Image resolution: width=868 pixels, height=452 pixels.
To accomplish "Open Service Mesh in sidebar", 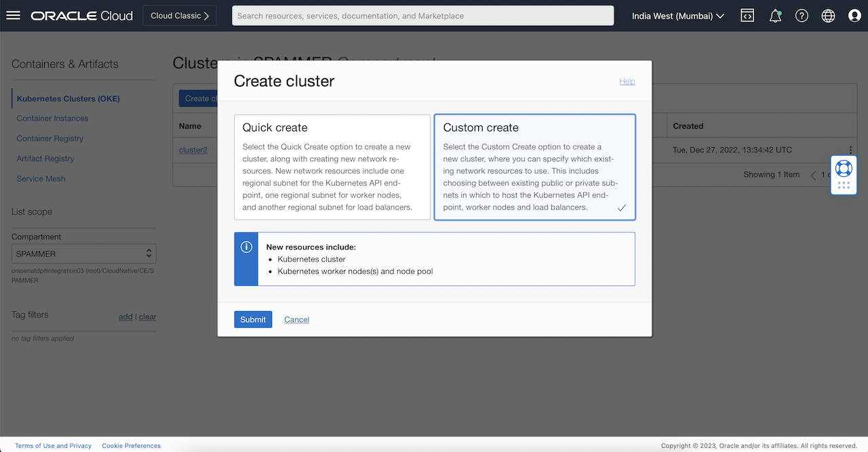I will 41,179.
